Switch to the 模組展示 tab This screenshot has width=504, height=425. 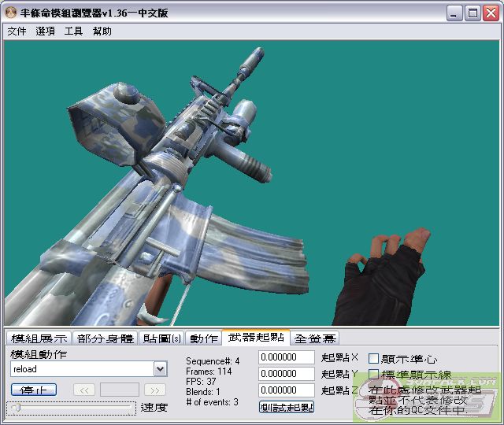pyautogui.click(x=39, y=338)
